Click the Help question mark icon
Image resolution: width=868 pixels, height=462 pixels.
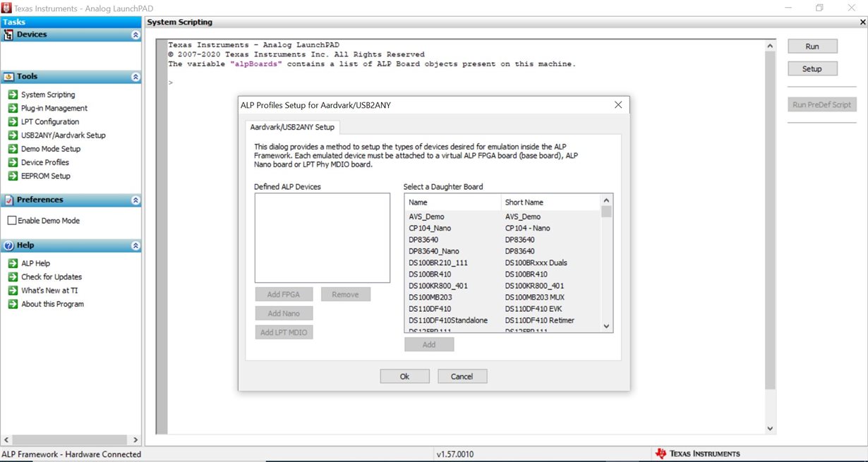tap(8, 245)
